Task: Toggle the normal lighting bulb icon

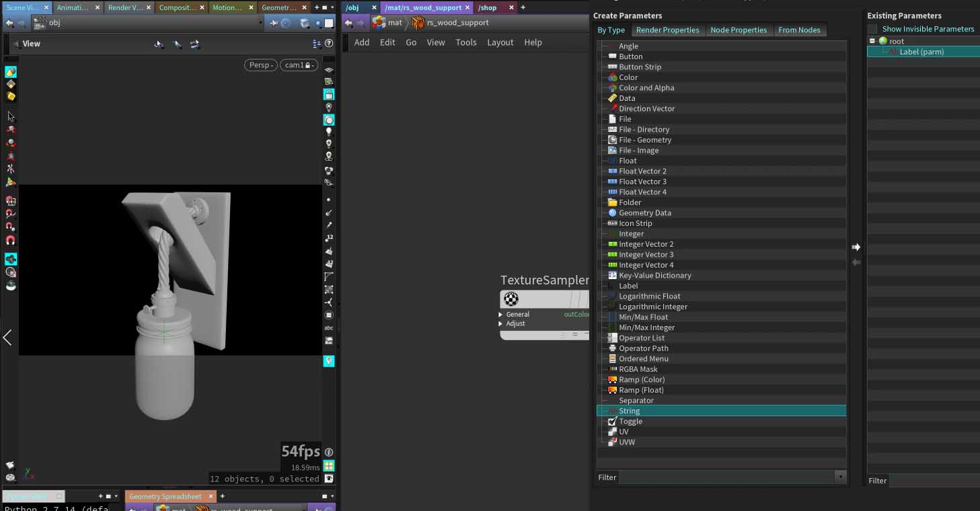Action: pyautogui.click(x=329, y=132)
